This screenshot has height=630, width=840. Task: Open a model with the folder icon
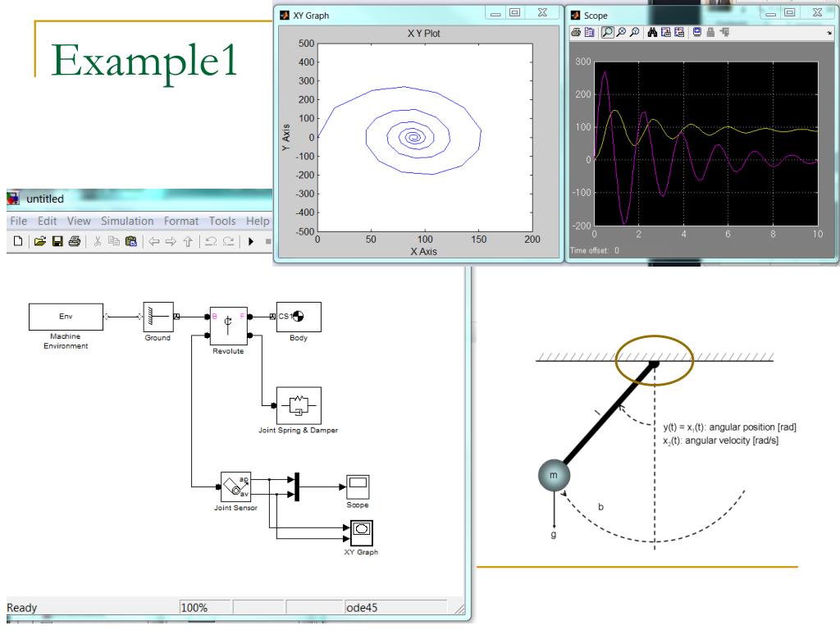pyautogui.click(x=39, y=241)
